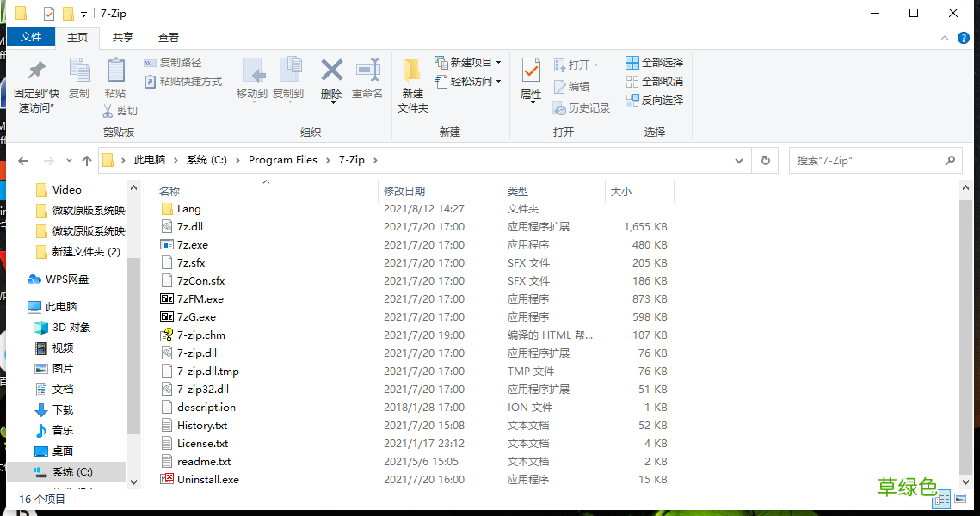The height and width of the screenshot is (516, 980).
Task: Select 系统 (C:) drive in navigation pane
Action: 66,471
